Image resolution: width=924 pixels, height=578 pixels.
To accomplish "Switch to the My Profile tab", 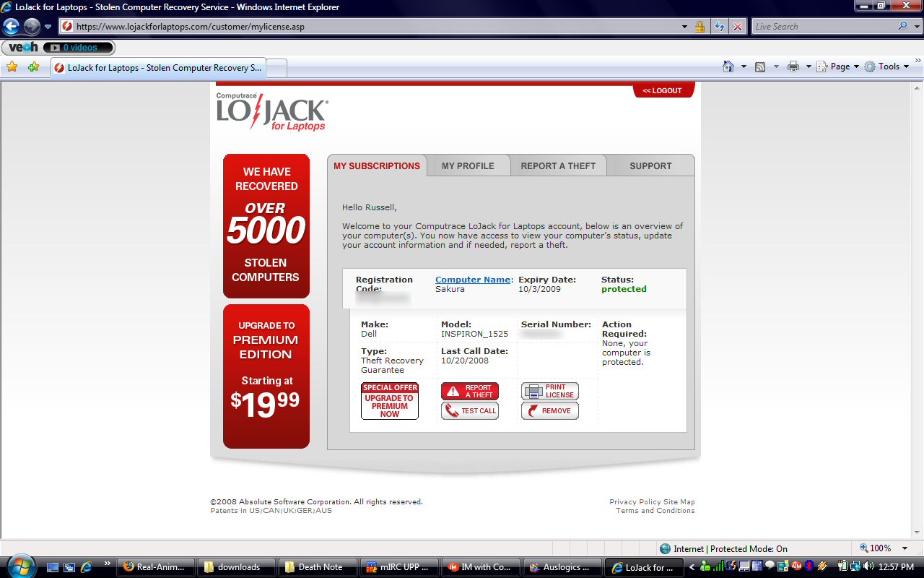I will tap(468, 165).
